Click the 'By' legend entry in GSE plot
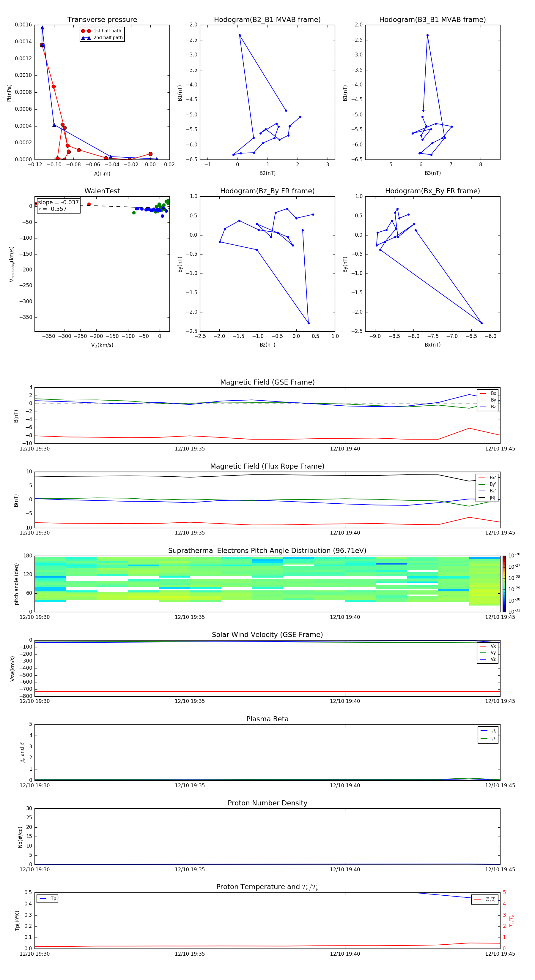The width and height of the screenshot is (535, 980). pyautogui.click(x=488, y=400)
